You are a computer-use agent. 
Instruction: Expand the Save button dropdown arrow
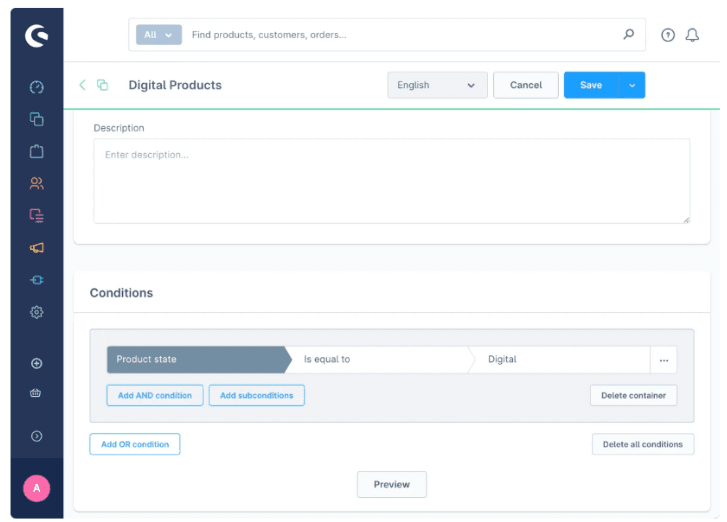(x=632, y=85)
